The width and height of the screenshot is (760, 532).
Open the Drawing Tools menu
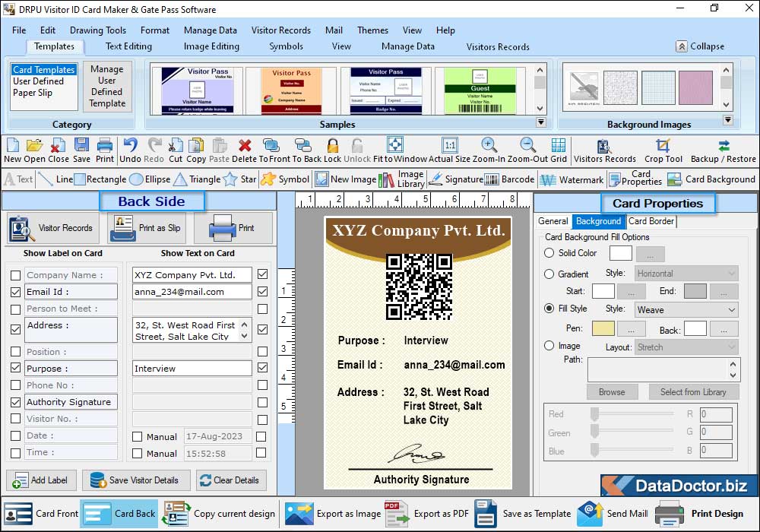[98, 30]
